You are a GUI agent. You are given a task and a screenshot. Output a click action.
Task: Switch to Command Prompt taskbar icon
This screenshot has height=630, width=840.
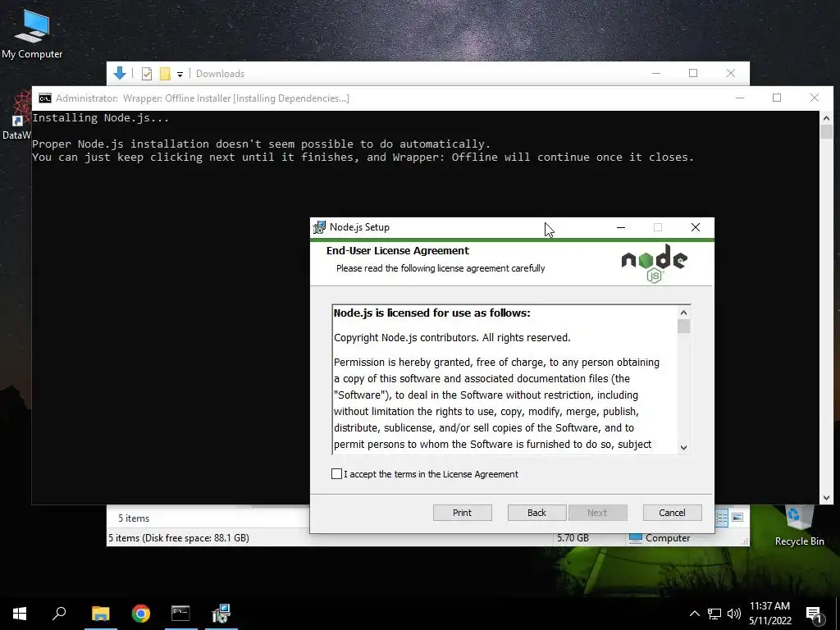point(180,614)
